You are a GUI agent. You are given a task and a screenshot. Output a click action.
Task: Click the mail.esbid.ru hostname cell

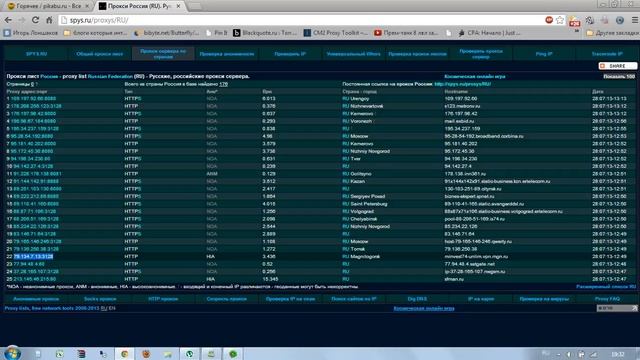coord(459,121)
